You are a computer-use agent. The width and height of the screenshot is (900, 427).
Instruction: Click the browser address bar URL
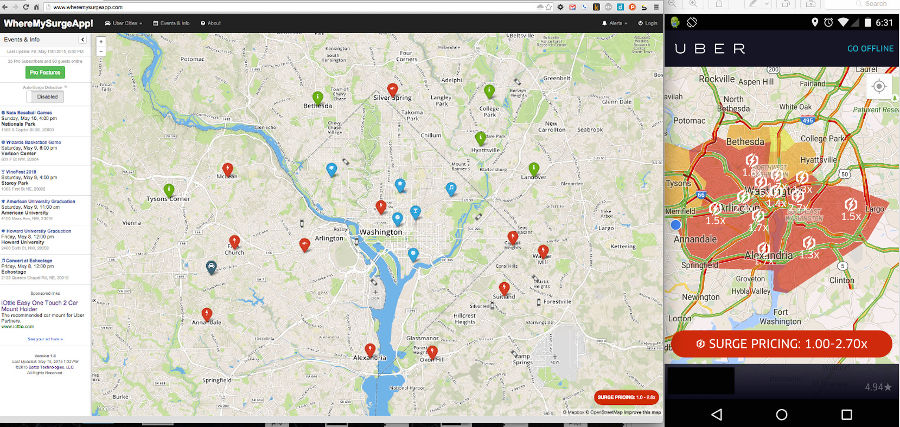tap(89, 7)
